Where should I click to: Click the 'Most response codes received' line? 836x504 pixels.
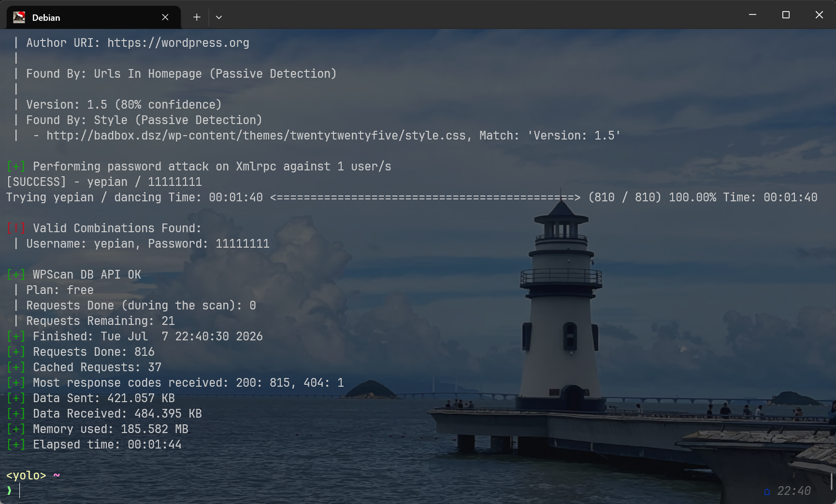point(175,383)
